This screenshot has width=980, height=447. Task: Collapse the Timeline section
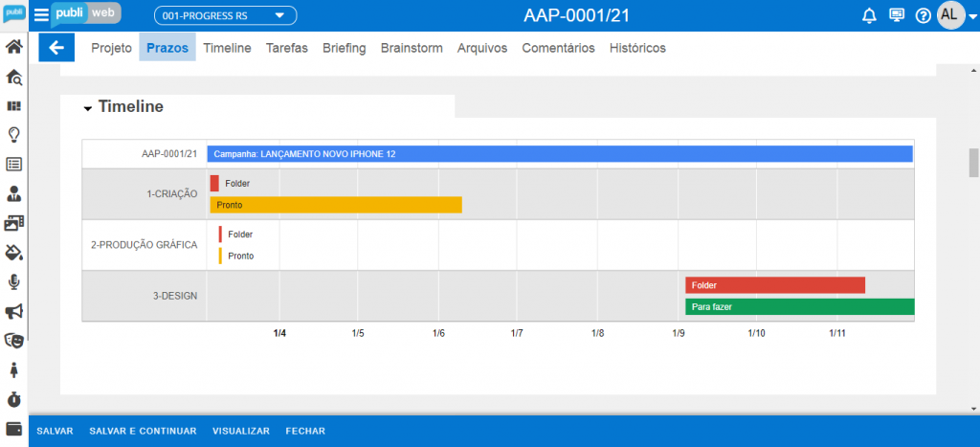point(88,109)
